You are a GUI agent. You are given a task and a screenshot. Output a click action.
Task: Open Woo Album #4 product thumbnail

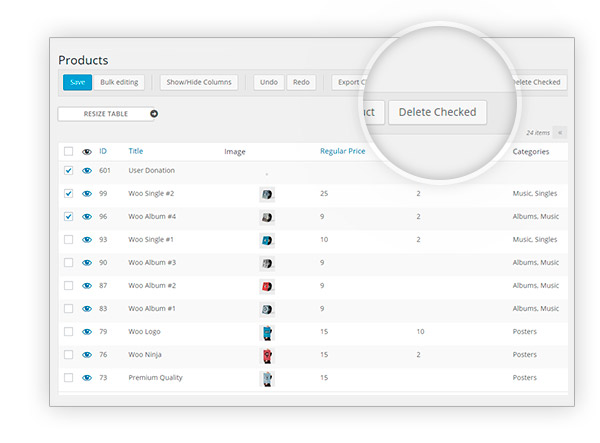267,217
